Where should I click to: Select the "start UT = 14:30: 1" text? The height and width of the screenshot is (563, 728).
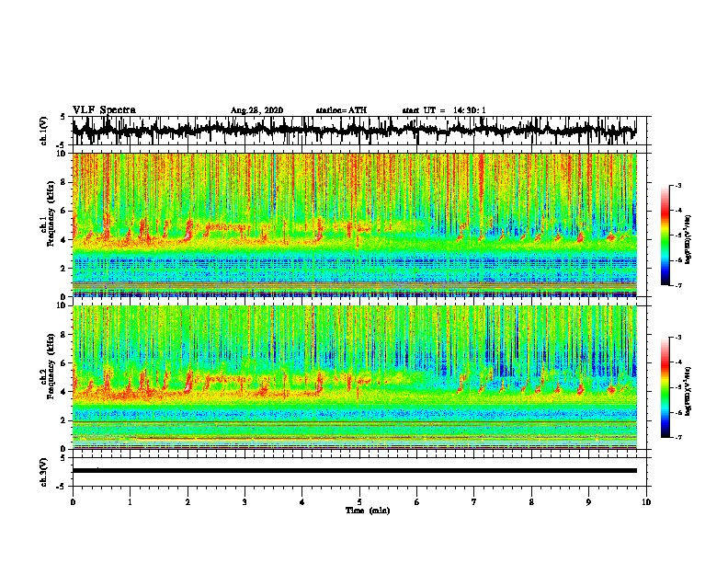(x=444, y=110)
